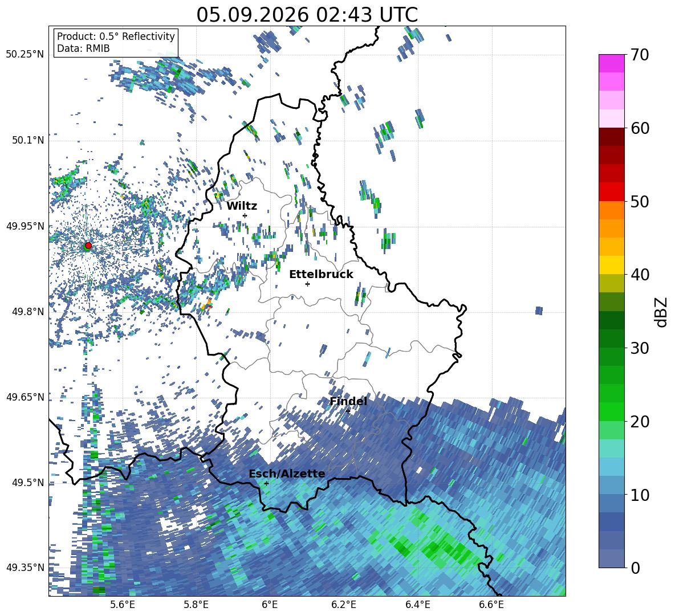Click the red radar site marker
Viewport: 675px width, 616px height.
(88, 245)
